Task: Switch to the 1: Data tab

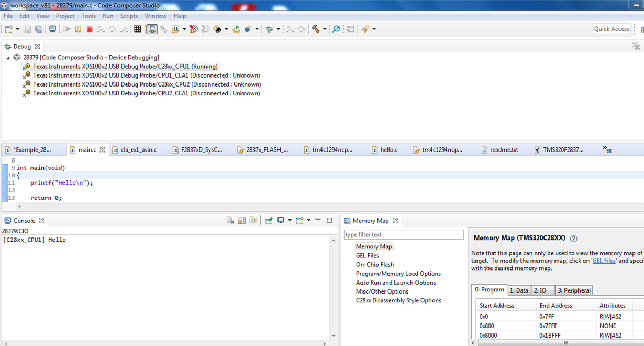Action: (519, 290)
